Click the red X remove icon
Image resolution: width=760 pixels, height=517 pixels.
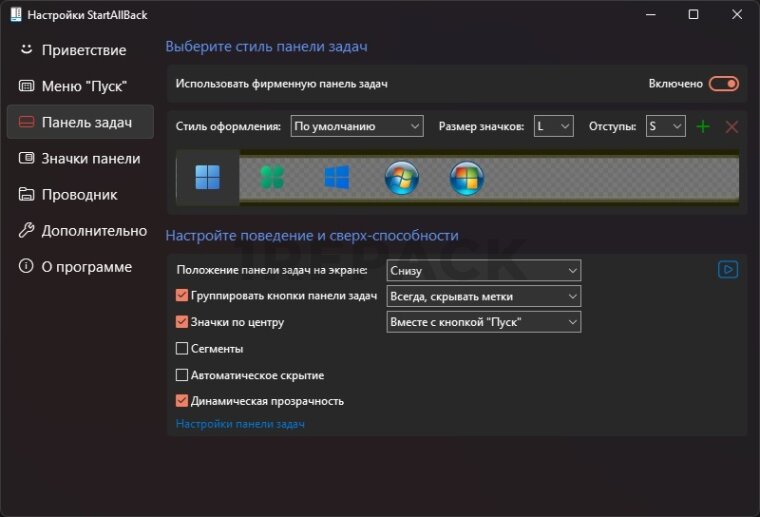click(x=731, y=126)
